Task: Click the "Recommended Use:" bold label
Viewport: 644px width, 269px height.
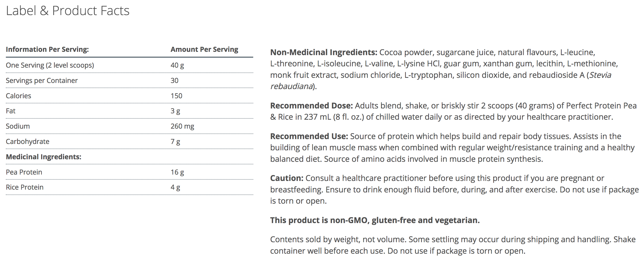Action: pos(309,136)
